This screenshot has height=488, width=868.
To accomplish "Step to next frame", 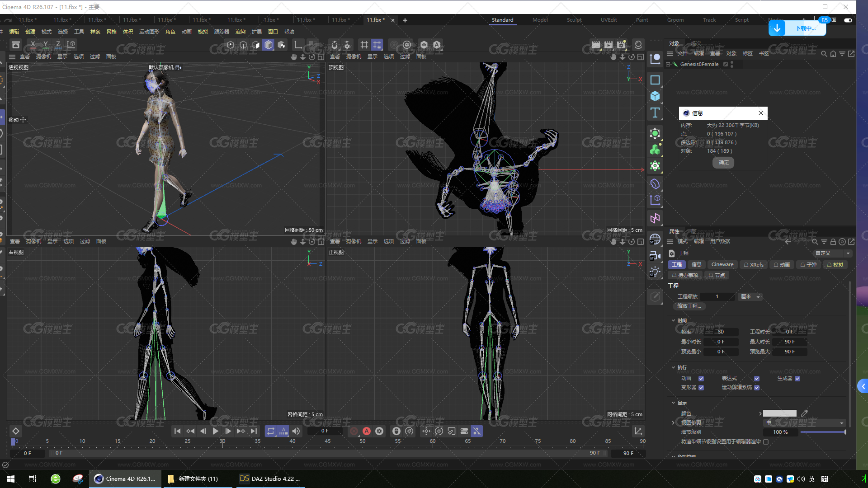I will point(228,431).
